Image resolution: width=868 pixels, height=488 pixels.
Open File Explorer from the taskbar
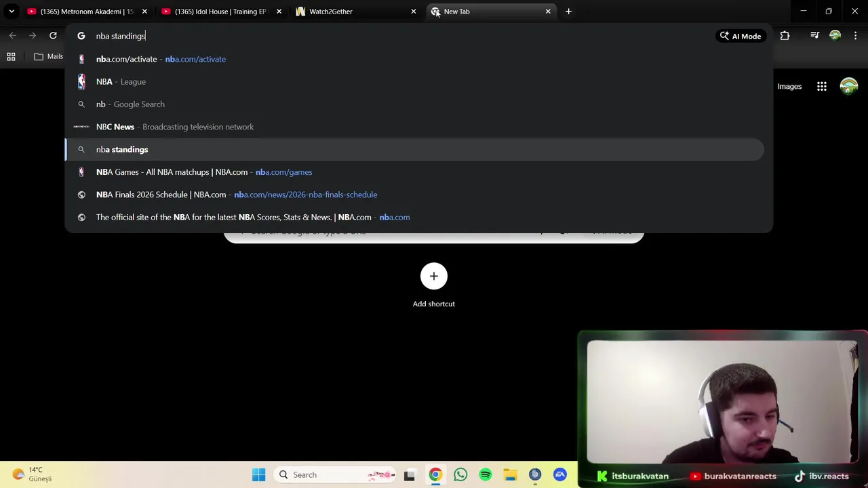(510, 475)
